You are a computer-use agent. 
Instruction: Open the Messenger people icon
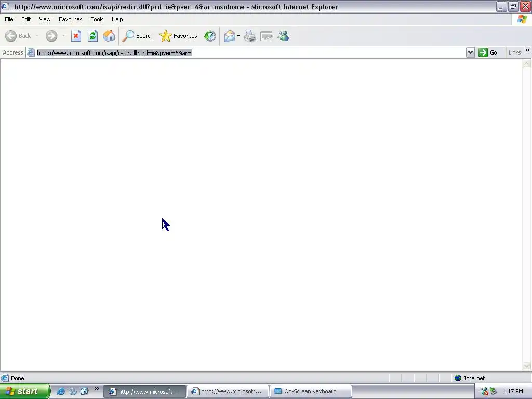283,36
